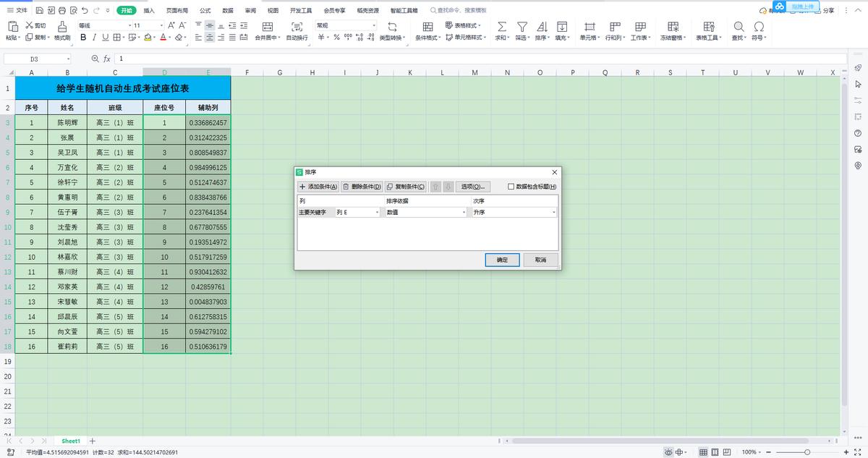Switch to the 插入 ribbon tab
Viewport: 868px width, 458px height.
pos(149,11)
